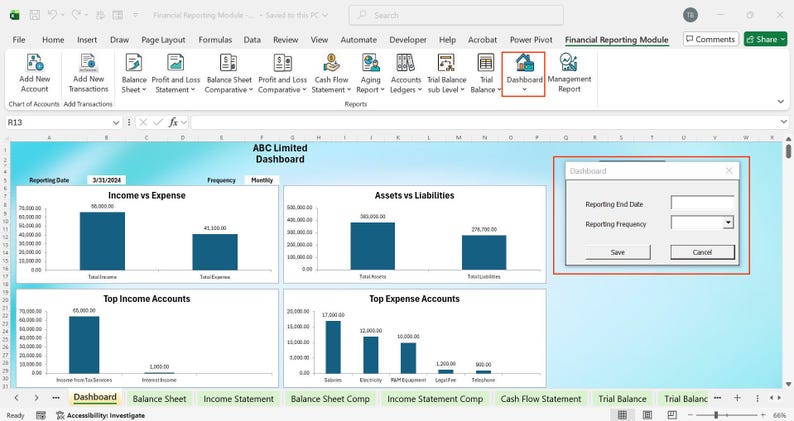Undo the last action
The width and height of the screenshot is (794, 421).
point(52,15)
